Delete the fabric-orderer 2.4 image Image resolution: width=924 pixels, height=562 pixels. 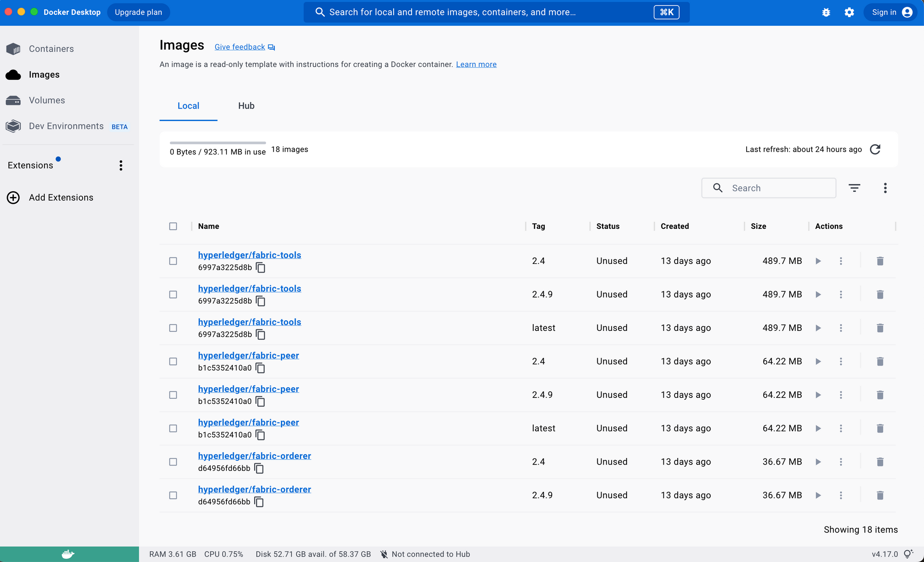[x=880, y=462]
